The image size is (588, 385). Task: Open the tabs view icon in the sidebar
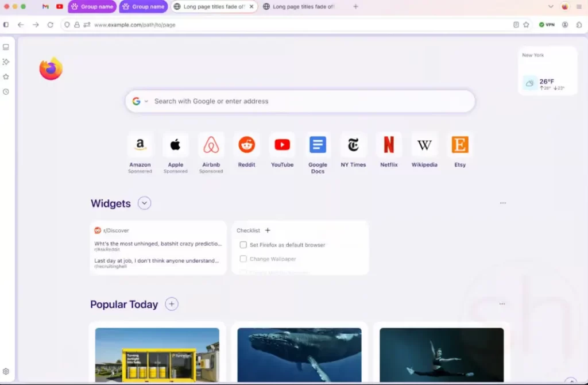[6, 47]
